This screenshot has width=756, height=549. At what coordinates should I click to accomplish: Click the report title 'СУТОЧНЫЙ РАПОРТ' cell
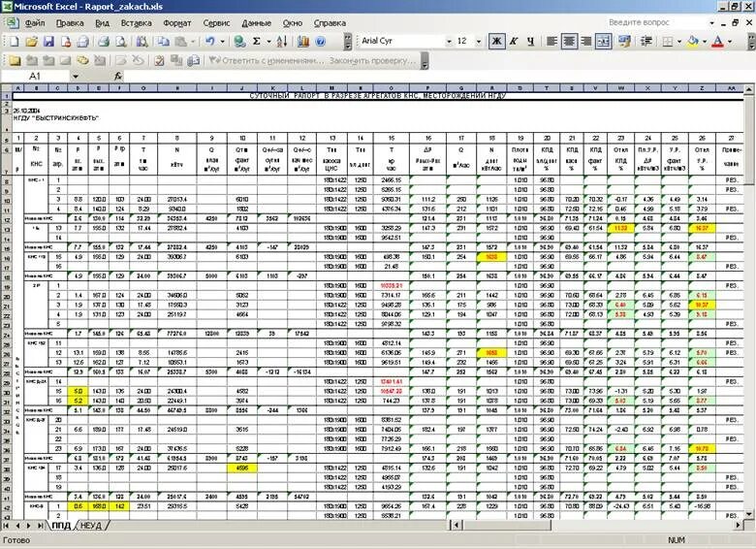click(x=378, y=95)
